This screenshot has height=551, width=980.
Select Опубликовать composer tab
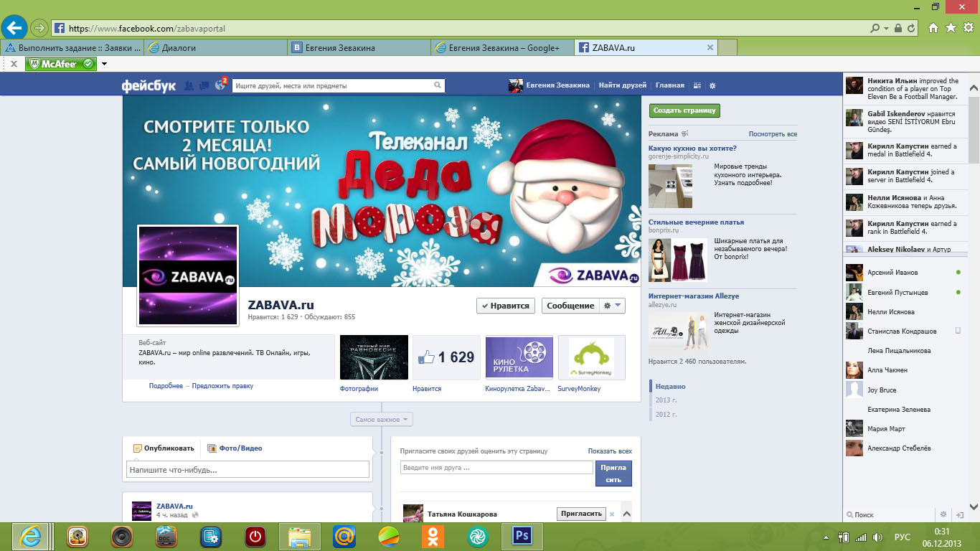coord(164,448)
